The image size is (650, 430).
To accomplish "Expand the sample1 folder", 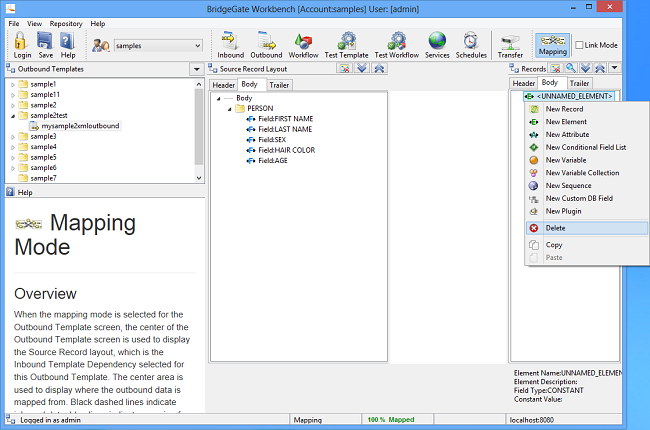I will pyautogui.click(x=13, y=85).
